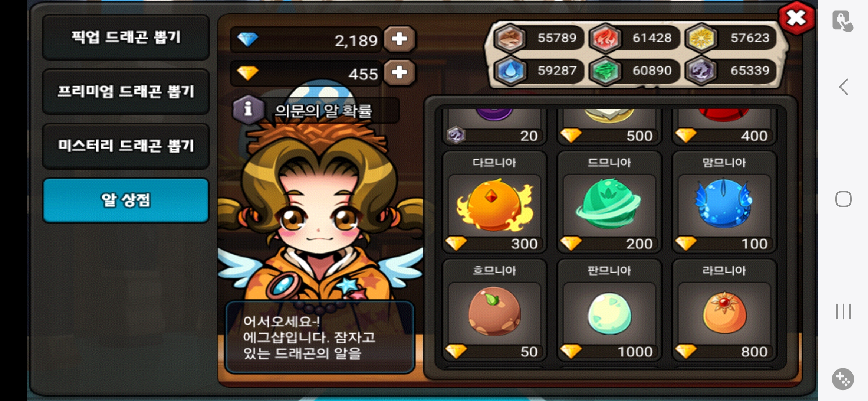Switch to 미스터리 드래곤 뽑기 tab

pos(126,146)
